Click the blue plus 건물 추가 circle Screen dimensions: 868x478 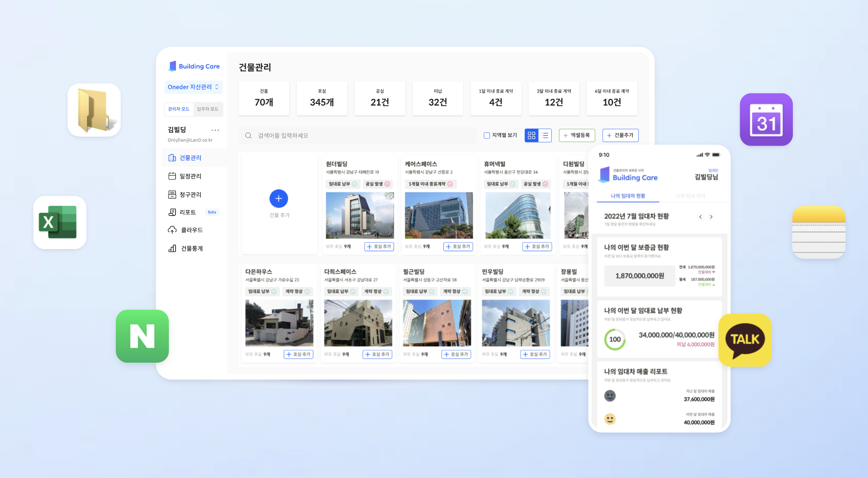pos(279,198)
